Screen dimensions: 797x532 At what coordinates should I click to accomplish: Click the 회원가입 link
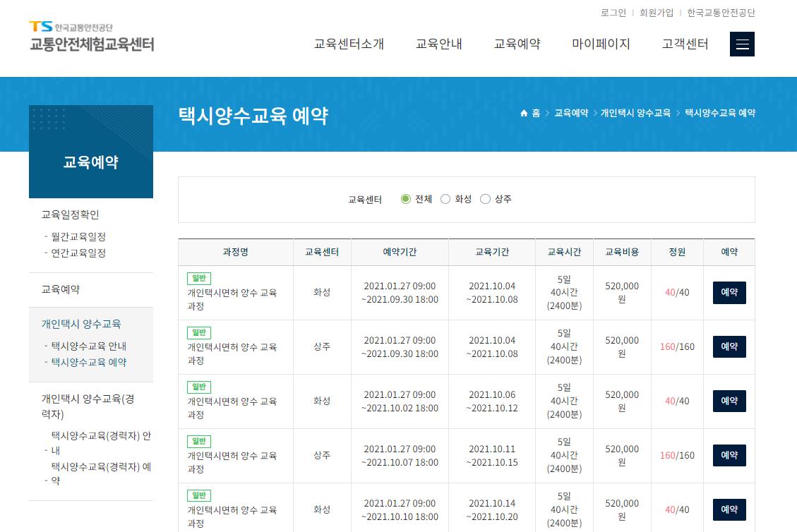coord(657,13)
